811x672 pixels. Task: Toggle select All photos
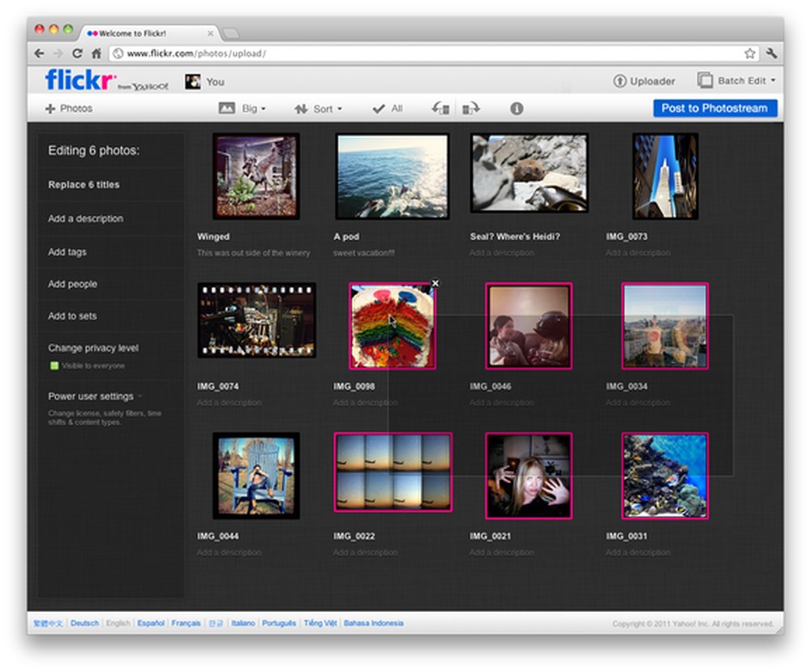[387, 108]
